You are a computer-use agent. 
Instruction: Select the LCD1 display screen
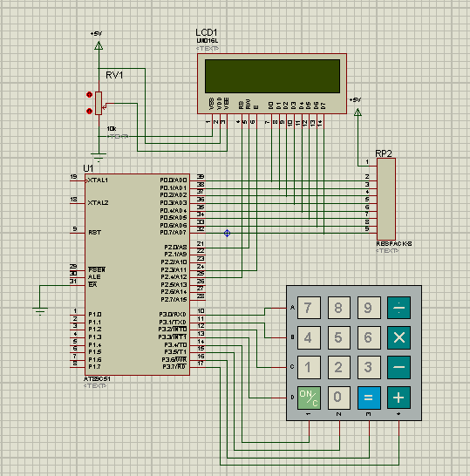(x=272, y=76)
